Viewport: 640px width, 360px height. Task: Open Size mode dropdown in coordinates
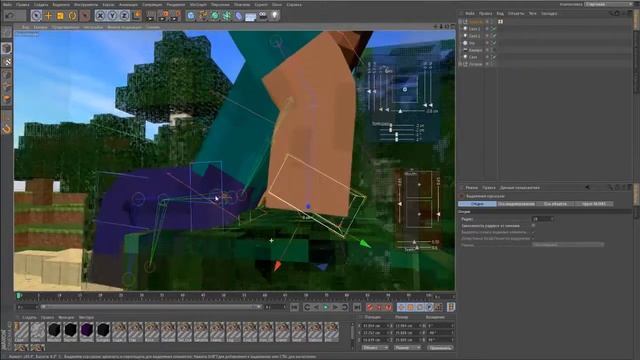pyautogui.click(x=407, y=348)
